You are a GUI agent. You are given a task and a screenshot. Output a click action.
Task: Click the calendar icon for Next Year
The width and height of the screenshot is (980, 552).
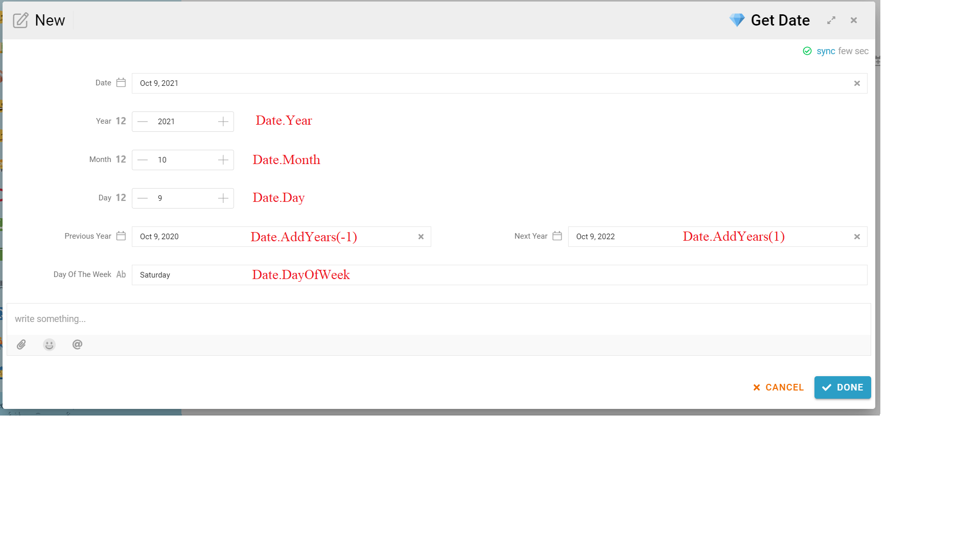pos(557,236)
